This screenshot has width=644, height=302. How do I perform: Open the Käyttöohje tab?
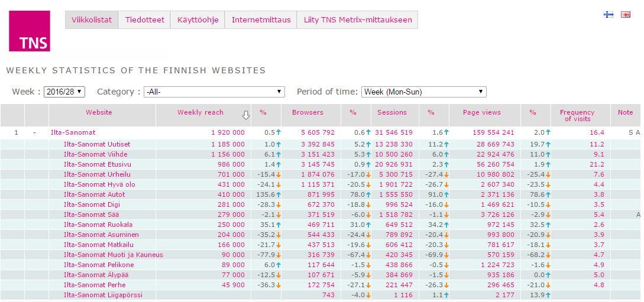point(198,20)
